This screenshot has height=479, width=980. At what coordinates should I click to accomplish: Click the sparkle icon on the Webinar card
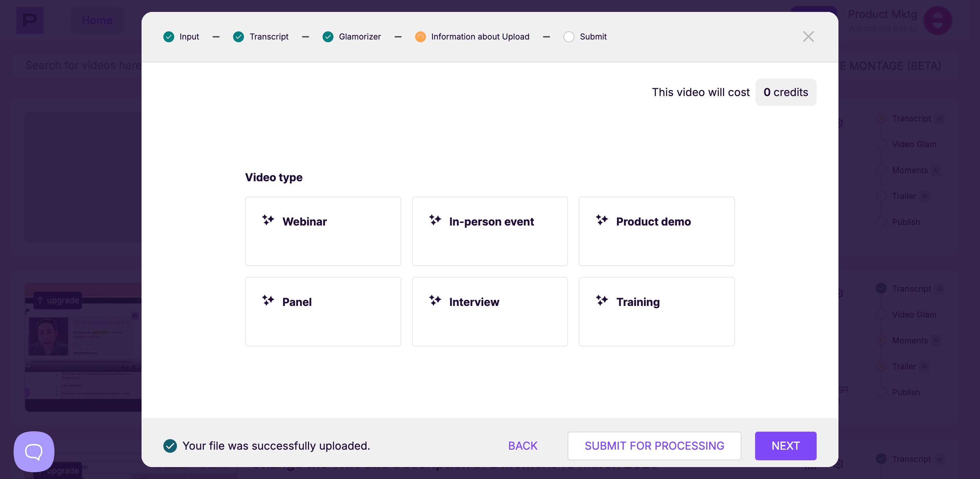click(268, 220)
